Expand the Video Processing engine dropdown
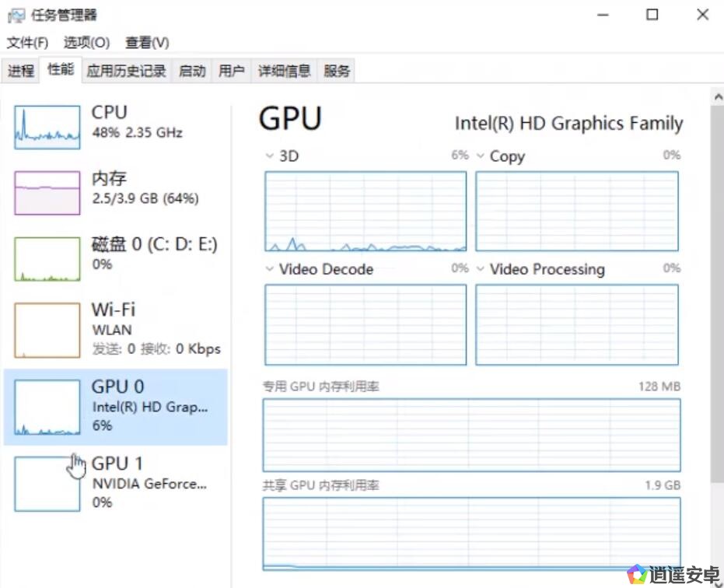 pyautogui.click(x=481, y=269)
